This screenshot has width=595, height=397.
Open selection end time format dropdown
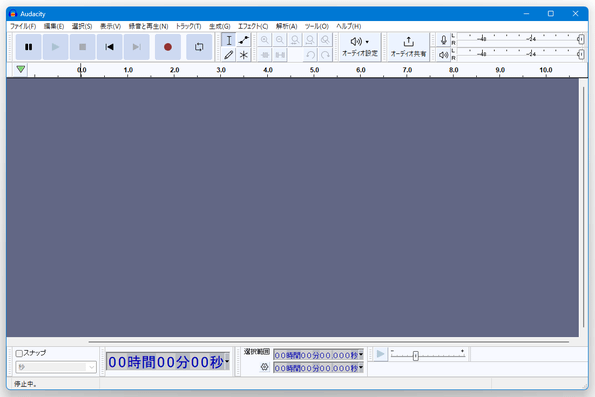click(360, 367)
